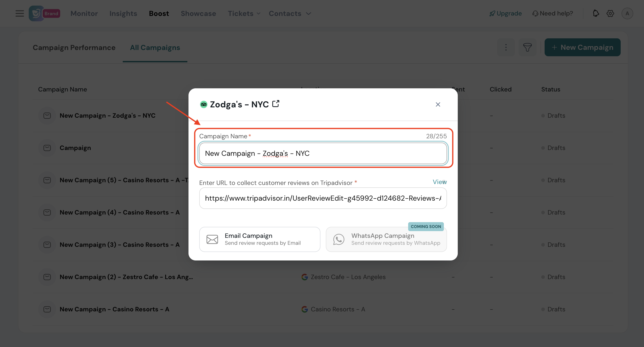The width and height of the screenshot is (644, 347).
Task: Click the Upgrade rocket link
Action: [506, 13]
